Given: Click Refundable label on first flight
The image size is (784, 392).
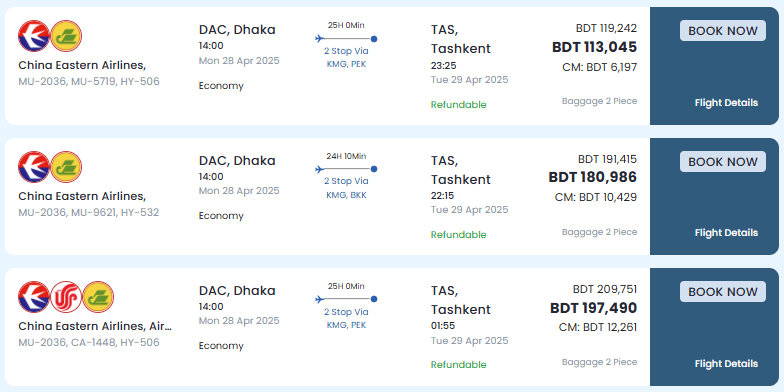Looking at the screenshot, I should tap(458, 104).
